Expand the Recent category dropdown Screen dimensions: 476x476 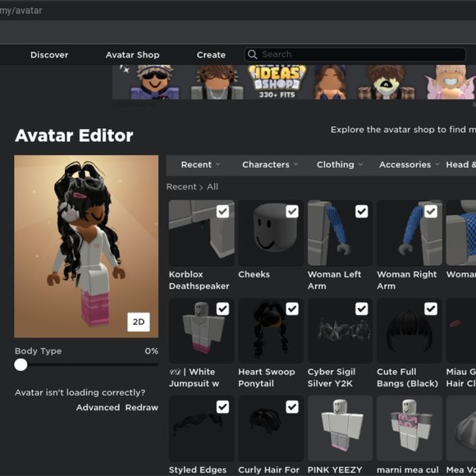click(200, 164)
